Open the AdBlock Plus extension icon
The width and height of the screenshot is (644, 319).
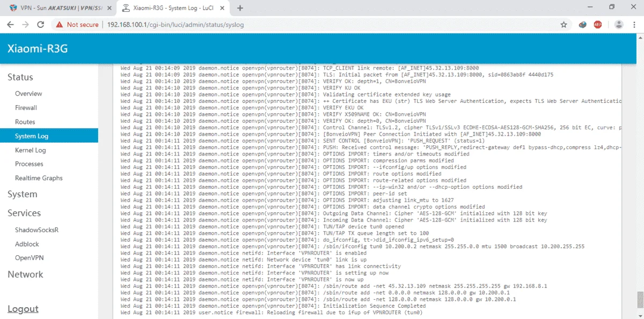tap(598, 25)
